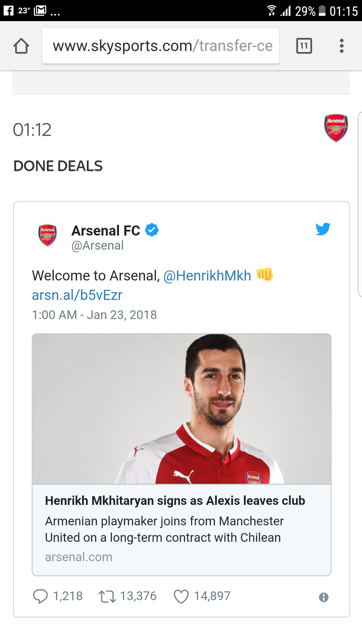Tap the verified badge next to Arsenal FC

152,230
